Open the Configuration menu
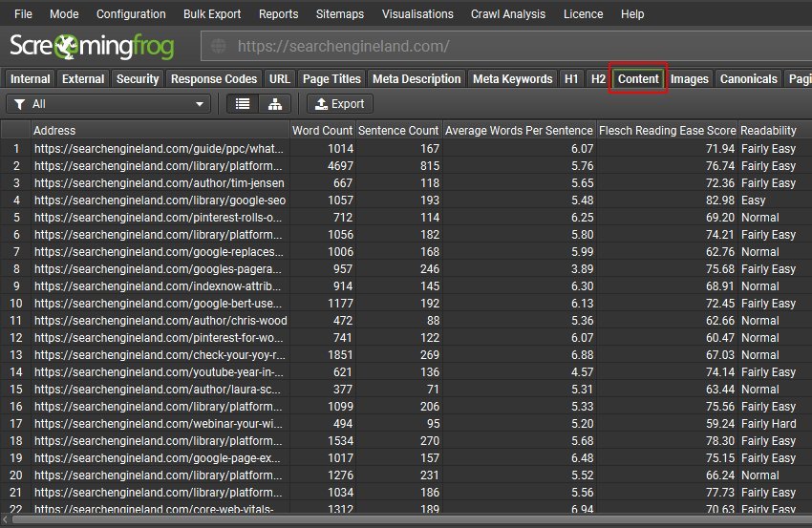This screenshot has height=528, width=812. [131, 14]
